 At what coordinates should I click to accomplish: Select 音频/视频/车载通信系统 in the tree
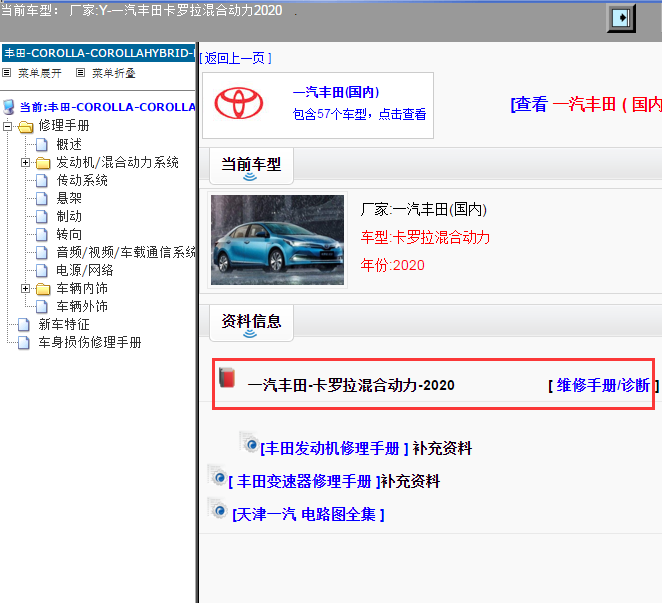pos(126,252)
